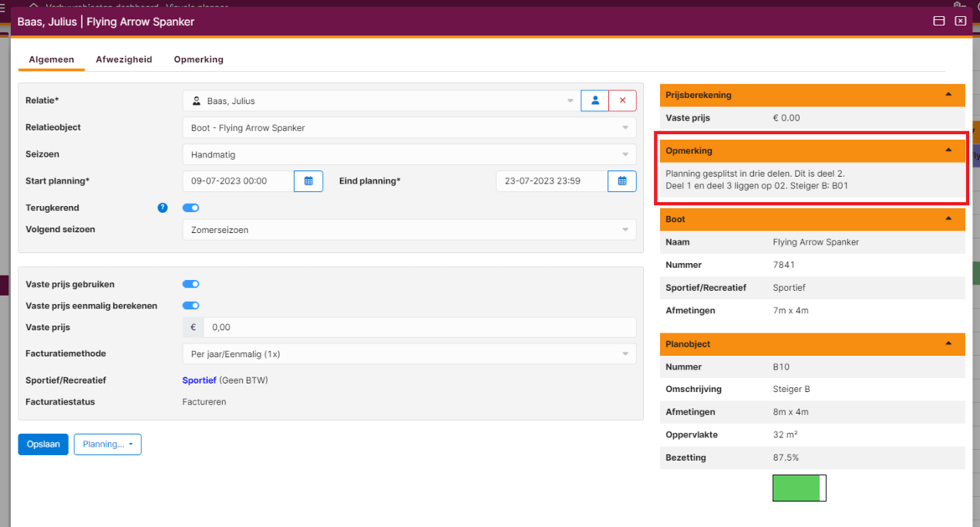Click the Eind planning date field
The height and width of the screenshot is (527, 980).
point(551,181)
